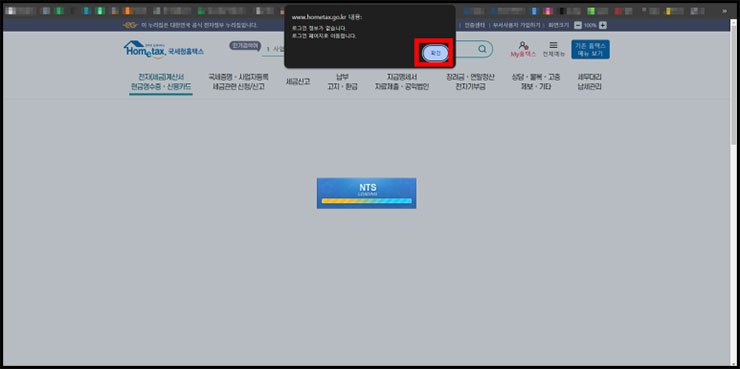Screen dimensions: 740x369
Task: Open the 전체메뉴 hamburger menu
Action: point(554,49)
